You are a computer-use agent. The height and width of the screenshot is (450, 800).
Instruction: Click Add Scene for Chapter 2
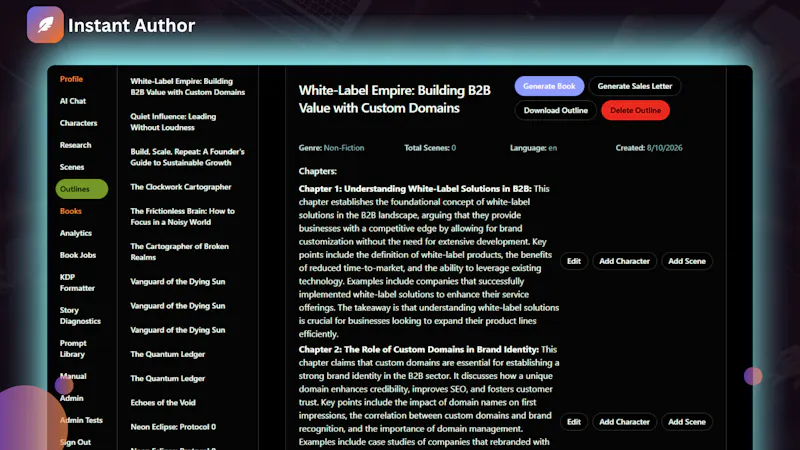tap(687, 422)
